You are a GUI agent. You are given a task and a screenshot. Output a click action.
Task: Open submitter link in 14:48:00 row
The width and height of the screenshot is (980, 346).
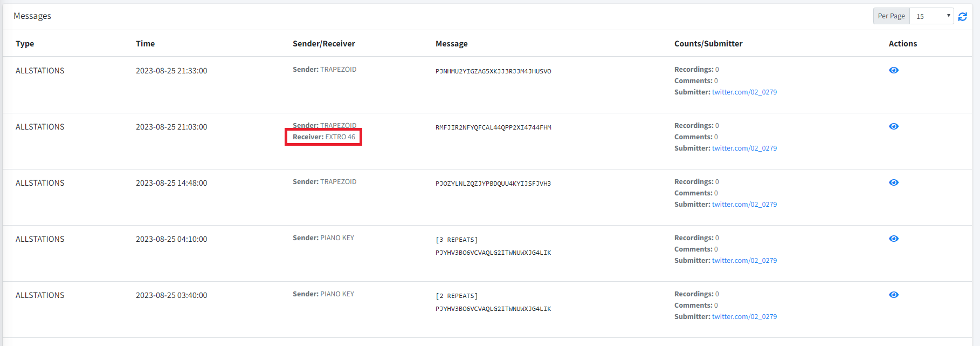(x=744, y=205)
